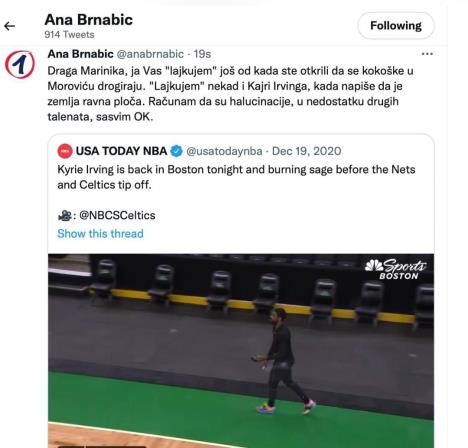This screenshot has height=448, width=468.
Task: Click the @anabrnabic handle
Action: pyautogui.click(x=150, y=54)
